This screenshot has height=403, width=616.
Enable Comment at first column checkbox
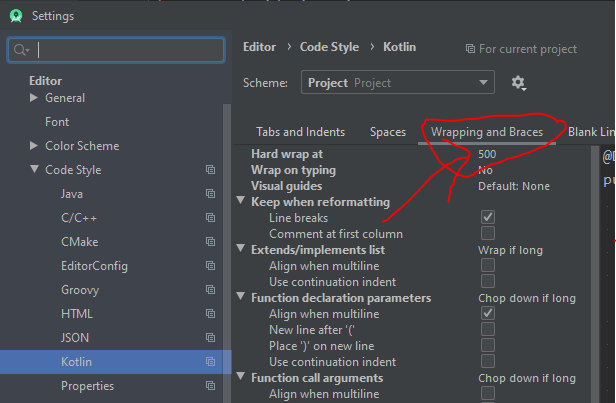tap(488, 233)
